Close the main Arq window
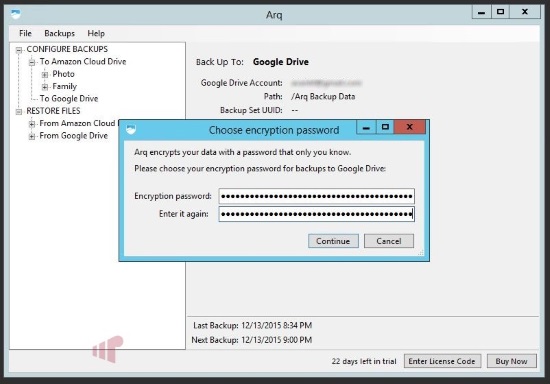Screen dimensions: 550x384 pyautogui.click(x=525, y=12)
